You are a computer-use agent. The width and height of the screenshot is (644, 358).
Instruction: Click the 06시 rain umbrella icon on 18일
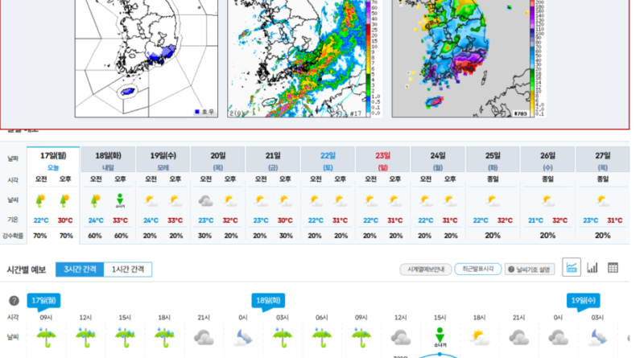pyautogui.click(x=321, y=337)
